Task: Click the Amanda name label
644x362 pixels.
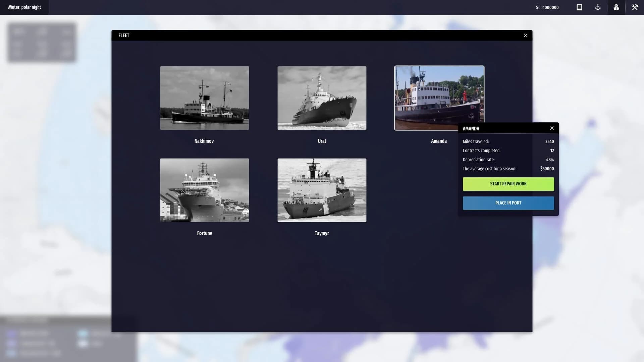Action: (439, 141)
